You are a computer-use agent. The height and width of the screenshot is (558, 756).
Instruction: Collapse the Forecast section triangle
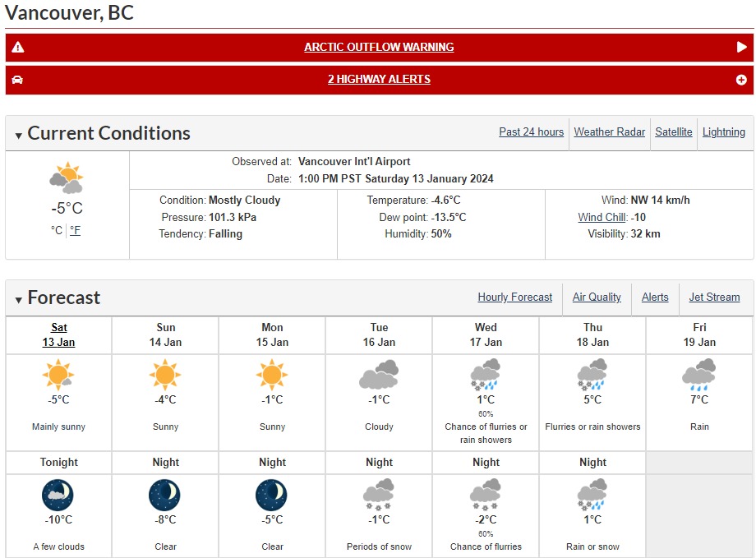(x=18, y=300)
